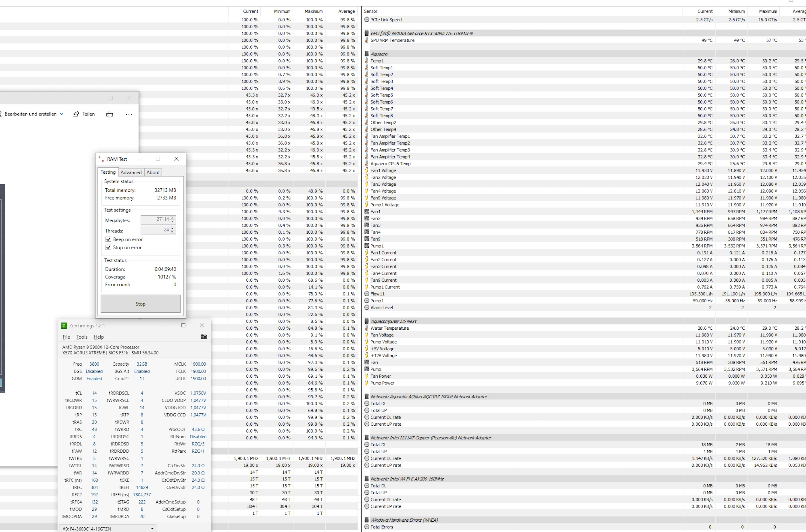Click the Intel Wi-Fi 6 AX200 group icon

(x=367, y=479)
